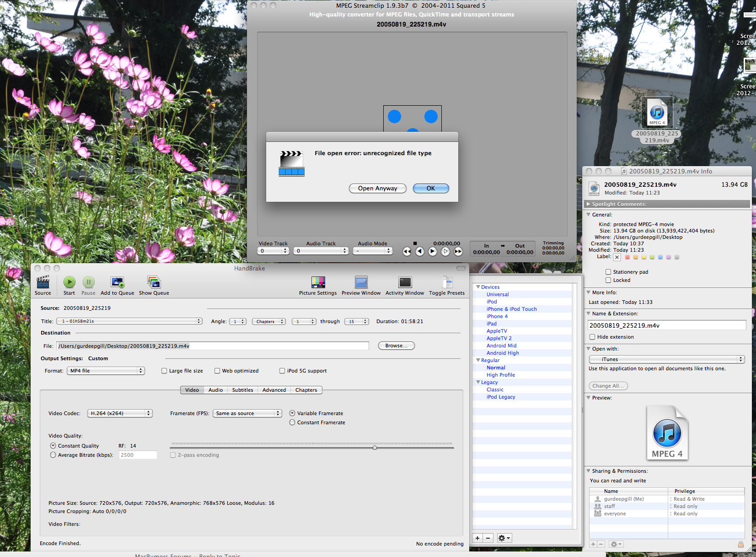Switch to the Subtitles tab
This screenshot has width=756, height=557.
click(x=242, y=390)
